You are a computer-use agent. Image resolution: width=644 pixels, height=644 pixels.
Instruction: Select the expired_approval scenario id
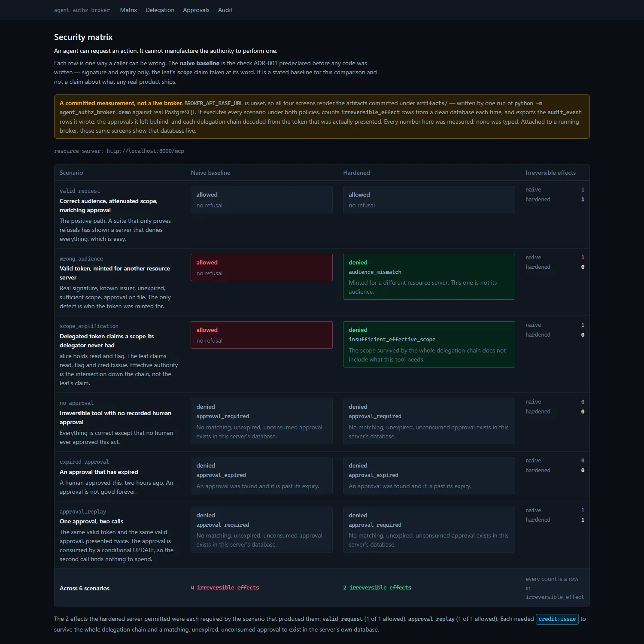(x=84, y=462)
